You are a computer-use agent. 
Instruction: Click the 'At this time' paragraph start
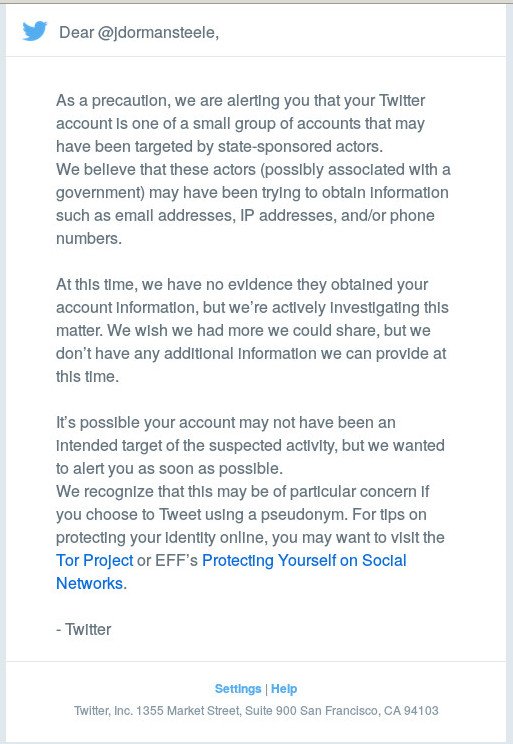coord(242,285)
